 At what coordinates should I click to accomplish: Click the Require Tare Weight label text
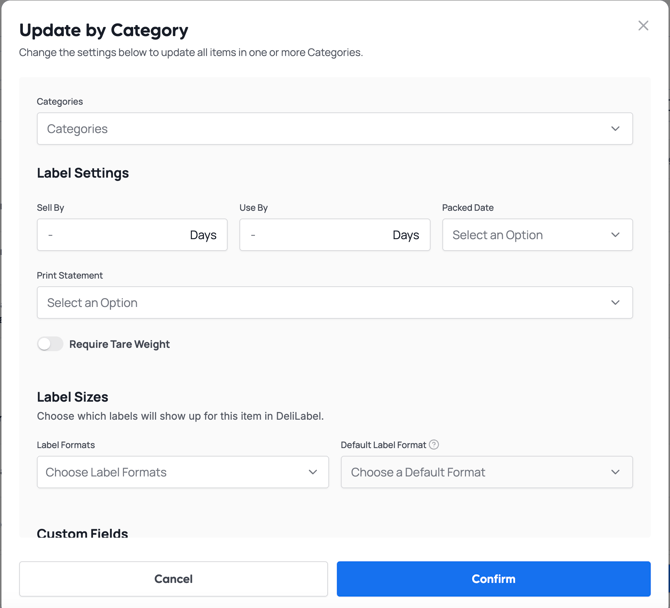119,344
